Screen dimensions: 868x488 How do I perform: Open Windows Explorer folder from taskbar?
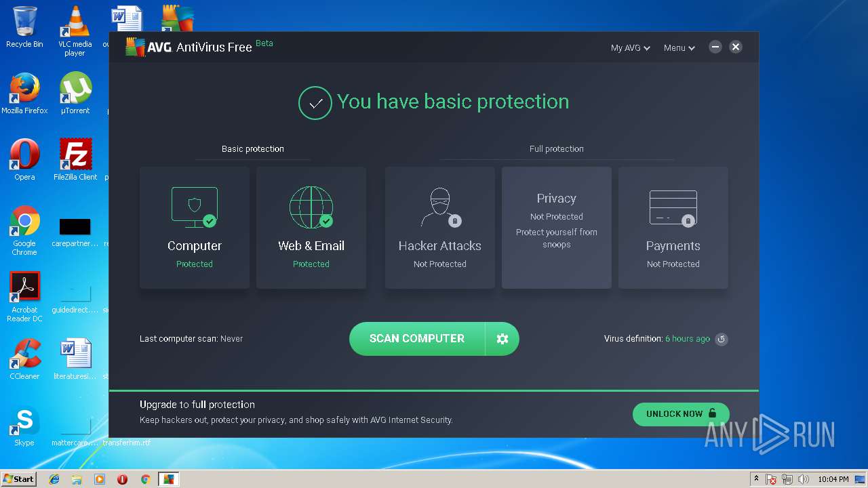coord(77,479)
